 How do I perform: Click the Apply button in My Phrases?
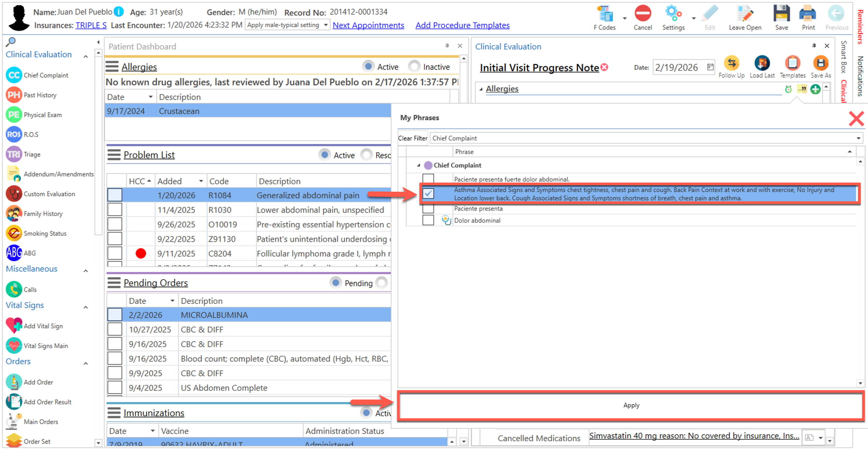[x=631, y=405]
